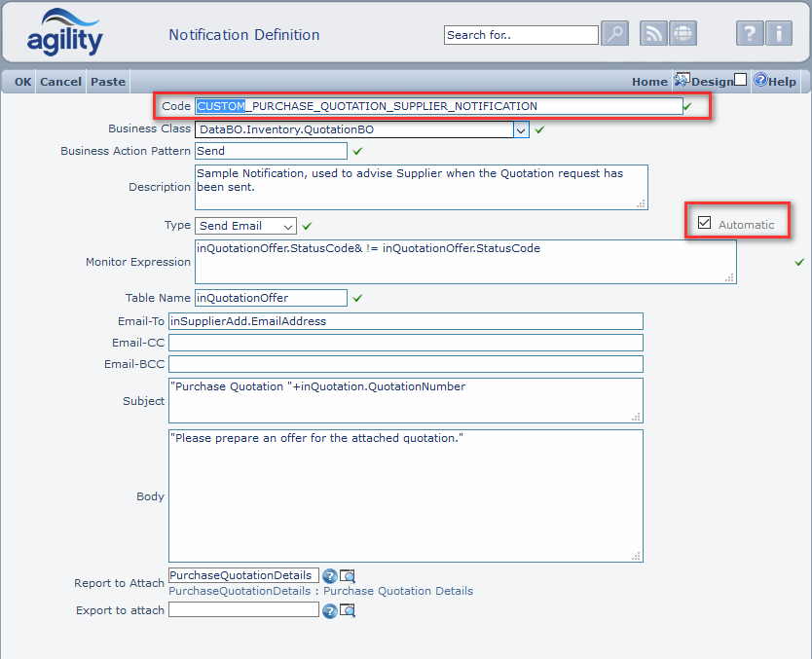
Task: Click help icon beside Report to Attach
Action: pos(329,576)
